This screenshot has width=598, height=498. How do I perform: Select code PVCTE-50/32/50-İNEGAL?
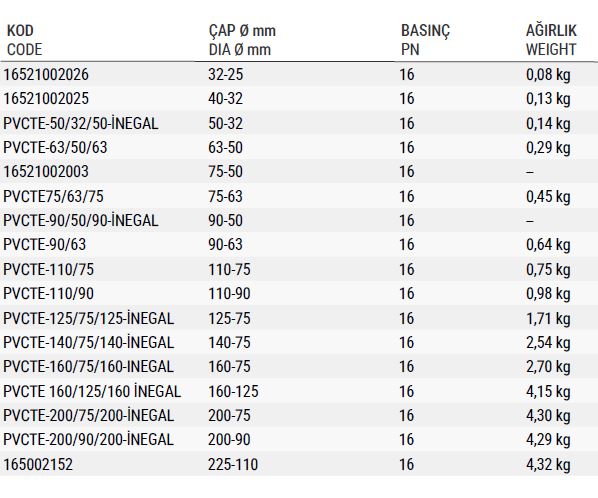(x=81, y=123)
